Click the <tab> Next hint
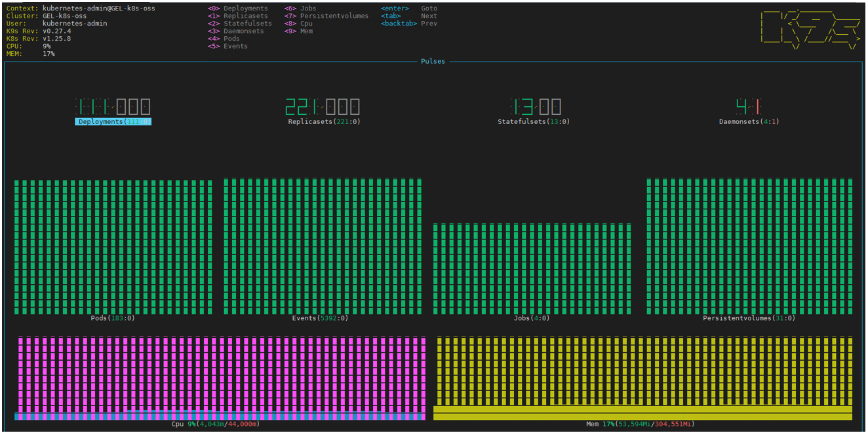Image resolution: width=868 pixels, height=433 pixels. [x=408, y=16]
